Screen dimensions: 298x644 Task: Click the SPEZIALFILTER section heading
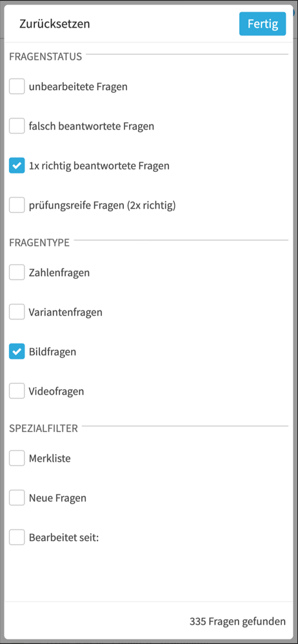[44, 428]
